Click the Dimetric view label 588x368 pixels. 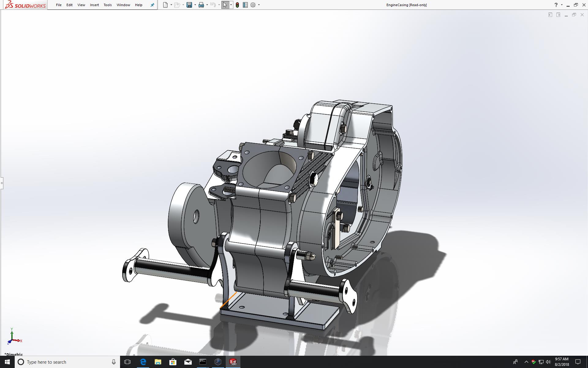tap(13, 354)
